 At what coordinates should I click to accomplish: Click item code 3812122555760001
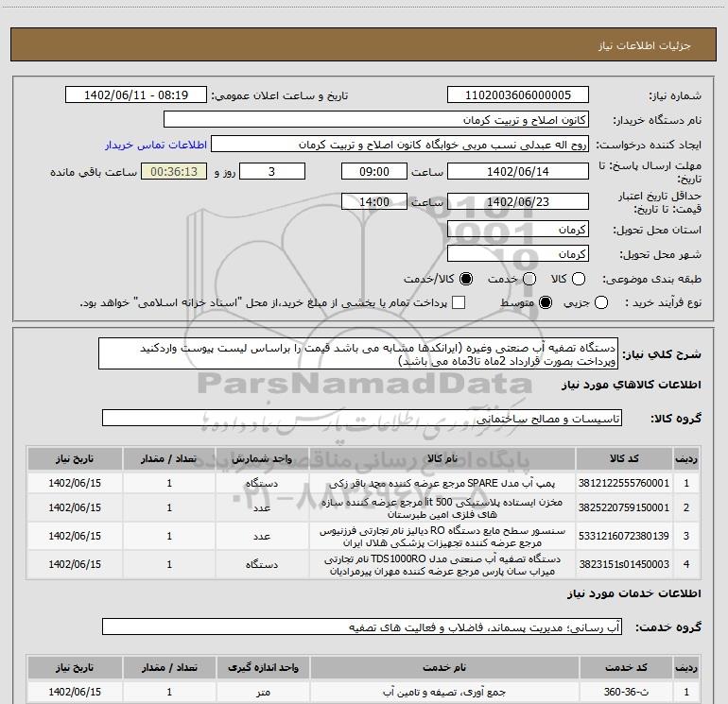624,483
